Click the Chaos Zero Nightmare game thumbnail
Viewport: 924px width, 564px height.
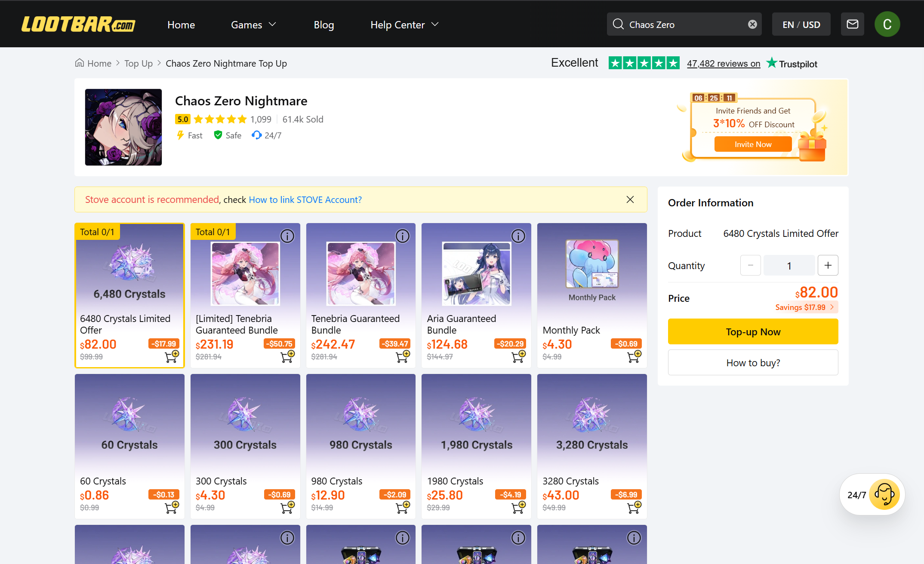[x=123, y=127]
